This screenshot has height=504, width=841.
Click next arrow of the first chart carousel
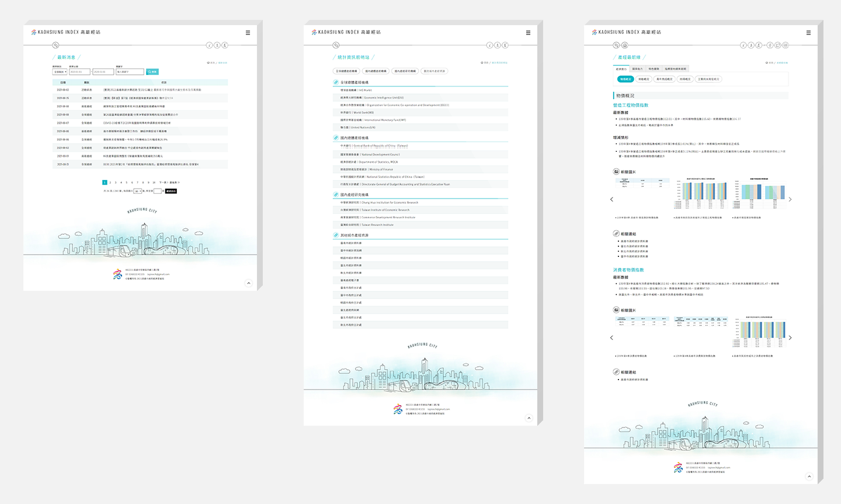(790, 200)
